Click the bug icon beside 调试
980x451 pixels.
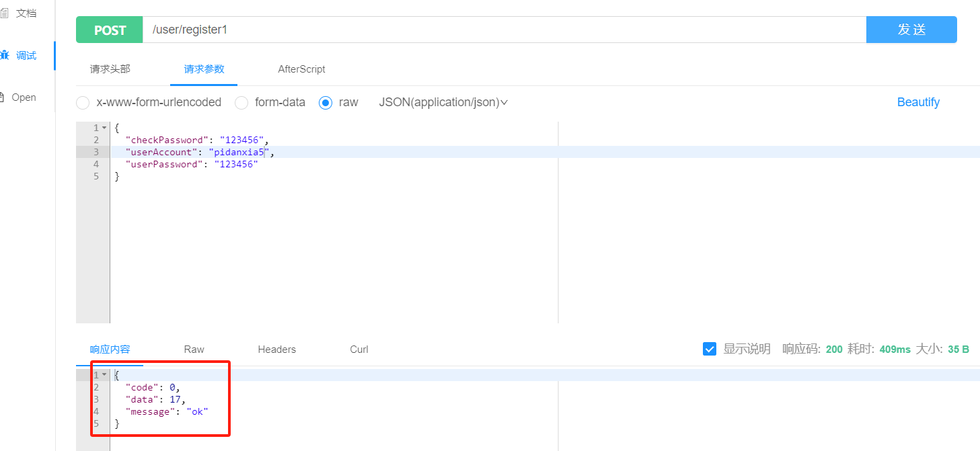pos(5,55)
